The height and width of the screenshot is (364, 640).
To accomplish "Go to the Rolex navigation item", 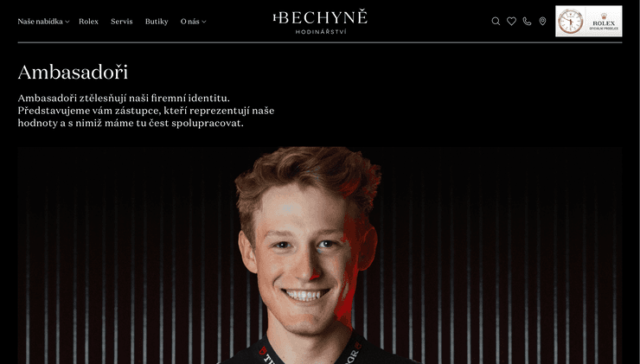I will click(x=88, y=22).
